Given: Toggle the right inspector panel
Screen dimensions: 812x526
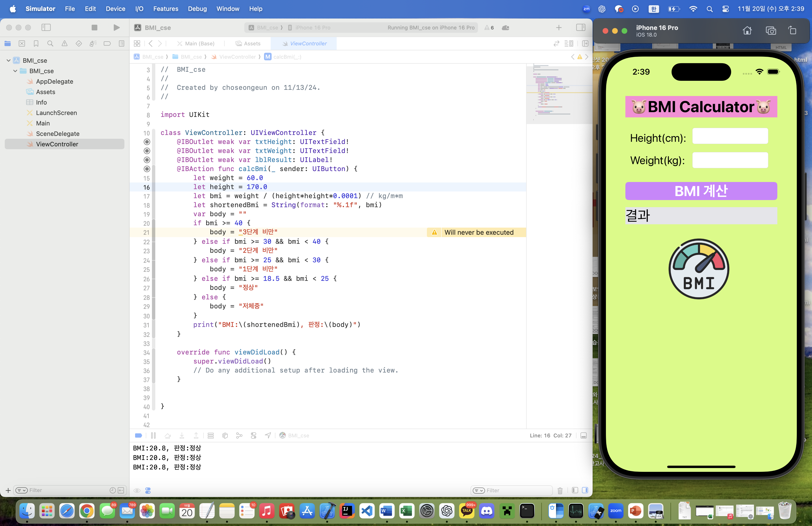Looking at the screenshot, I should 581,27.
